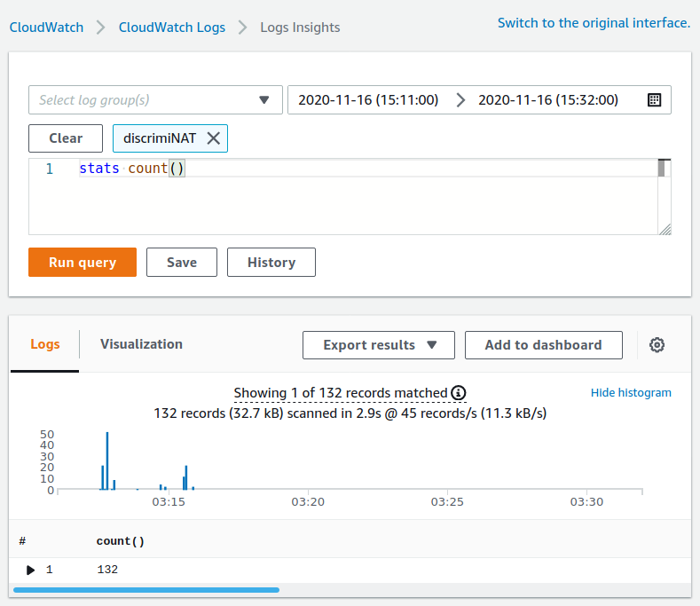700x606 pixels.
Task: Click 'Showing 1 of 132 records matched' text
Action: [x=341, y=393]
